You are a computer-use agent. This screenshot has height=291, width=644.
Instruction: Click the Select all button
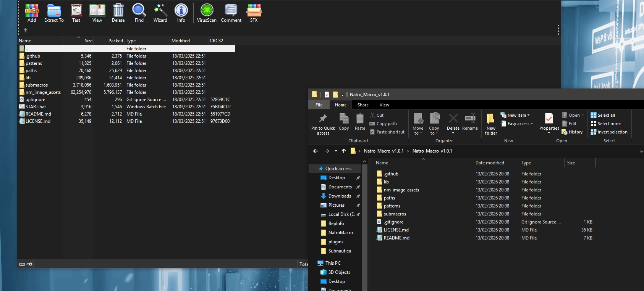(606, 115)
